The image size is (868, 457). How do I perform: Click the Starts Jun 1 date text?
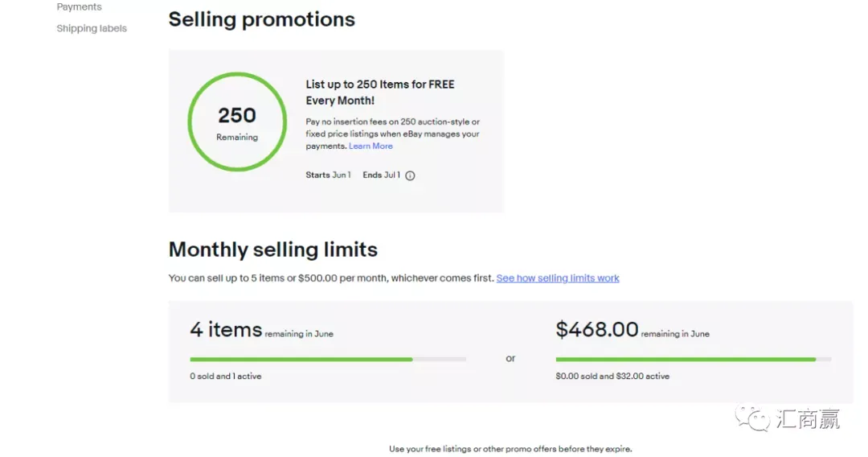[328, 175]
